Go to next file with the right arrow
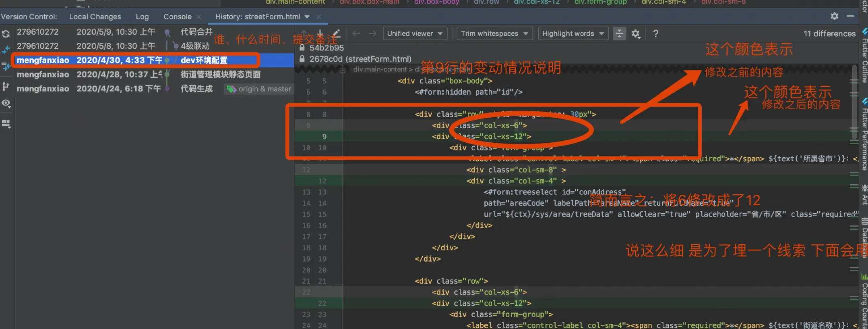 [373, 33]
